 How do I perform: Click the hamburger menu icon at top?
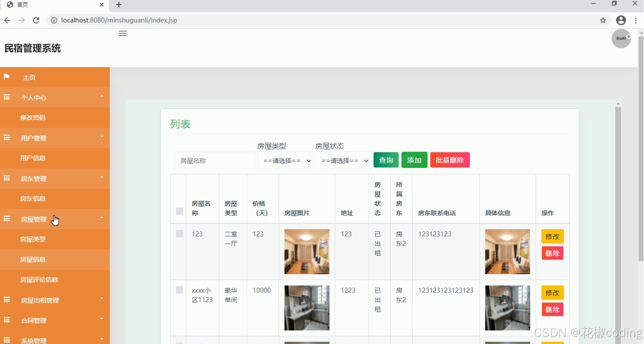click(x=122, y=33)
